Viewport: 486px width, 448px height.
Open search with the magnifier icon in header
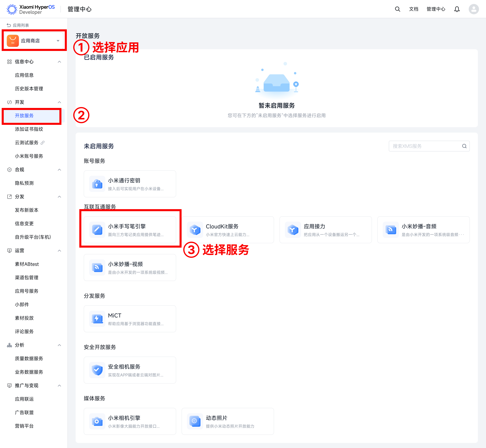397,9
